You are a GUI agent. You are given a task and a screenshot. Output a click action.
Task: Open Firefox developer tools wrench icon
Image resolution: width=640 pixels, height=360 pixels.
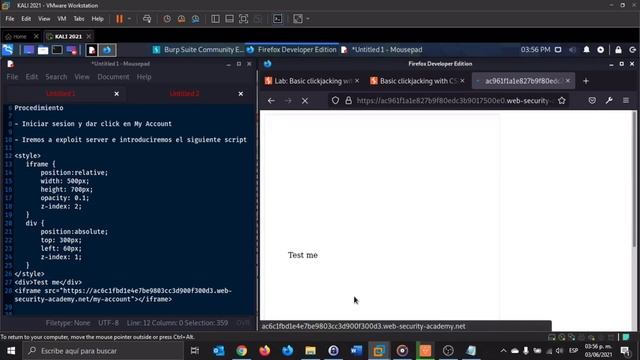click(609, 100)
